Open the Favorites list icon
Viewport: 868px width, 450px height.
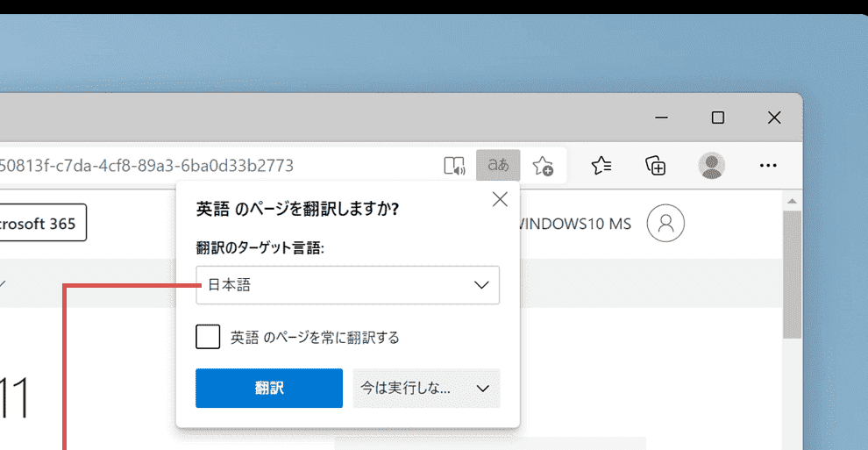(x=601, y=165)
